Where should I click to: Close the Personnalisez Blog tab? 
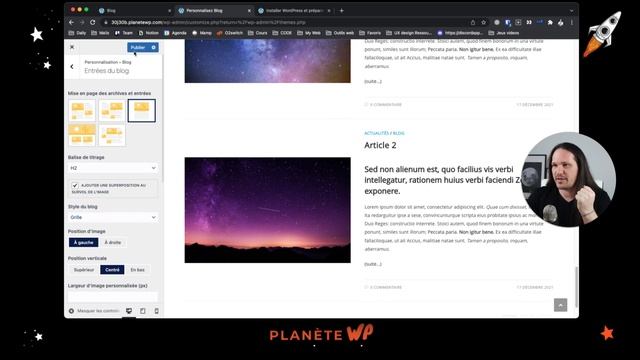tap(249, 11)
